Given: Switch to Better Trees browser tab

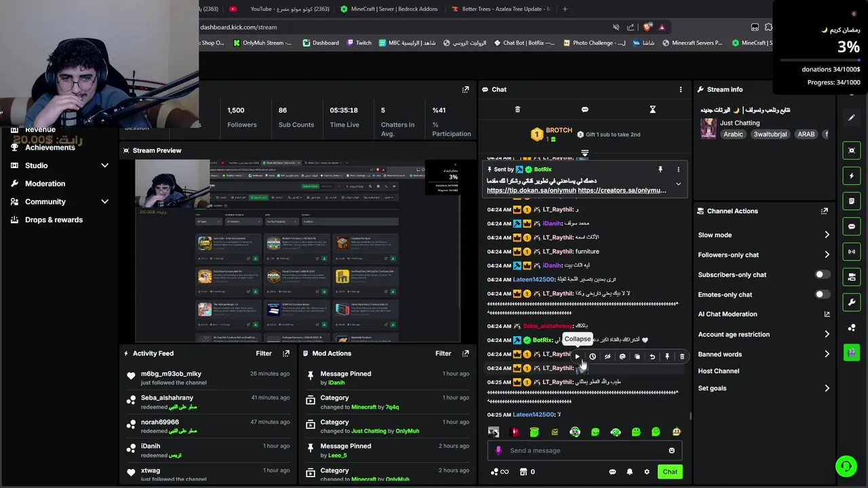Looking at the screenshot, I should point(500,9).
